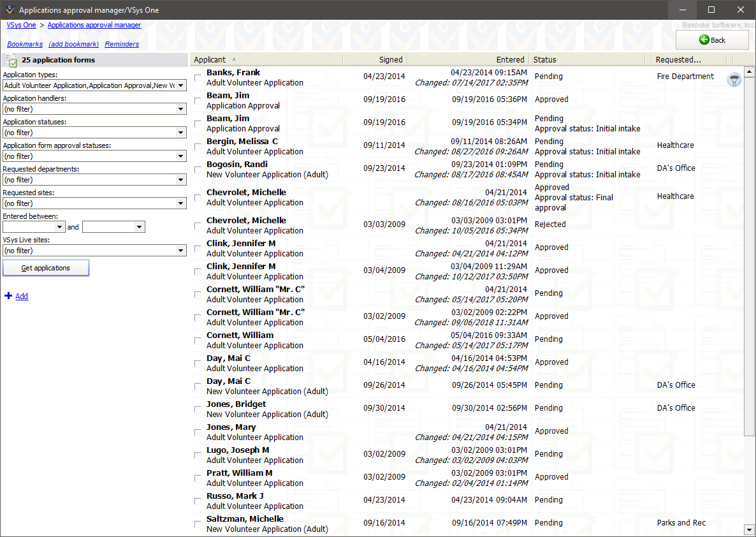Open the VSys Live sites dropdown
The image size is (756, 537).
point(182,251)
